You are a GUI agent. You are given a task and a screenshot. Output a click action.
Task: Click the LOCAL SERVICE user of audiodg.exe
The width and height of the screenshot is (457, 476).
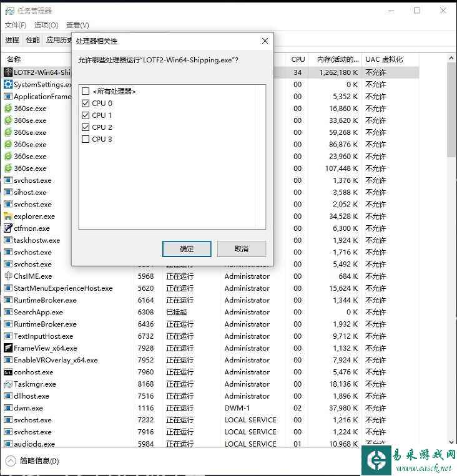point(250,444)
